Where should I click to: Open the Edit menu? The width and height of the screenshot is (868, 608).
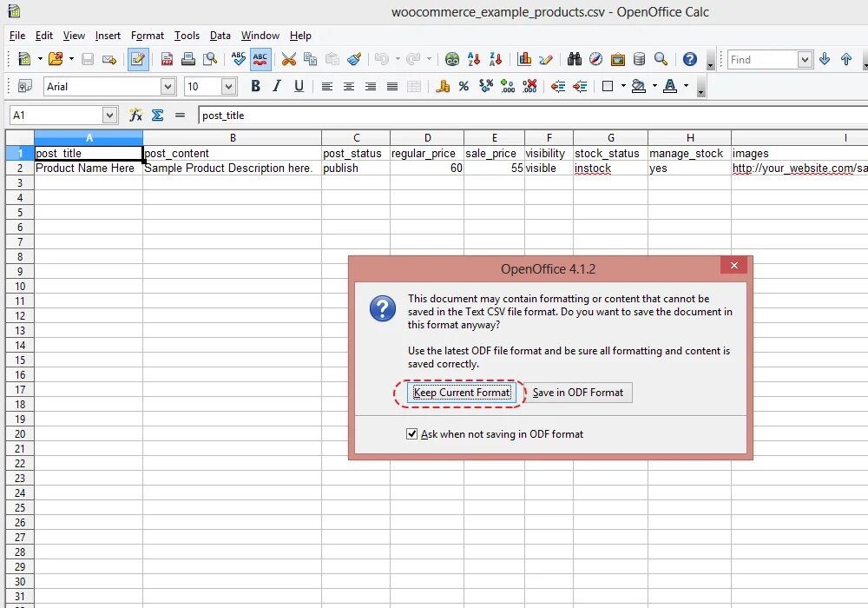click(43, 36)
